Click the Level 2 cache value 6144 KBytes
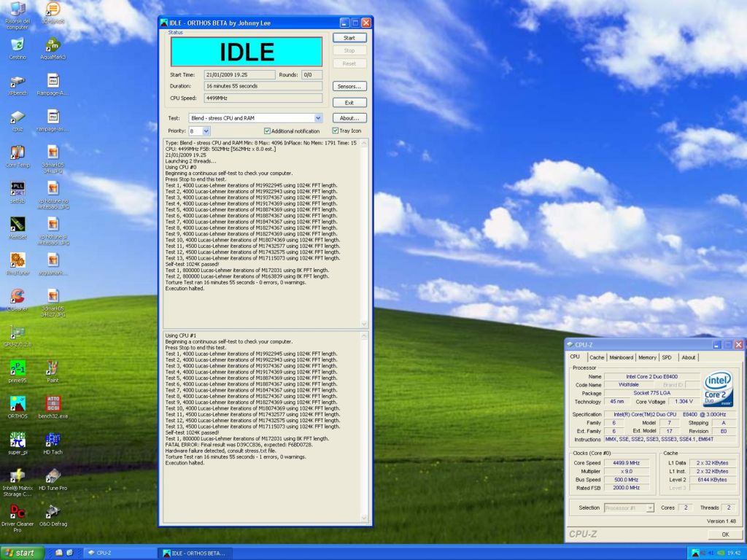This screenshot has width=747, height=560. pos(712,480)
